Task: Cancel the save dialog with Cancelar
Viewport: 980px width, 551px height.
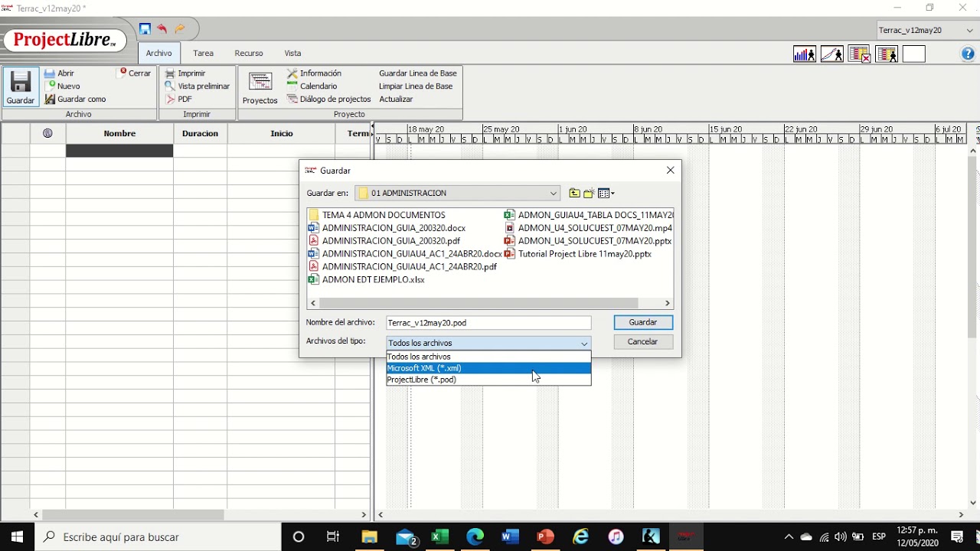Action: tap(643, 342)
